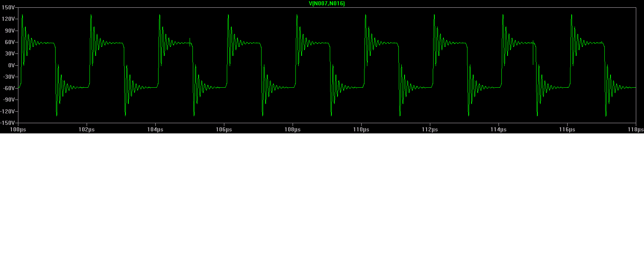Click the 150V vertical axis label

(9, 8)
